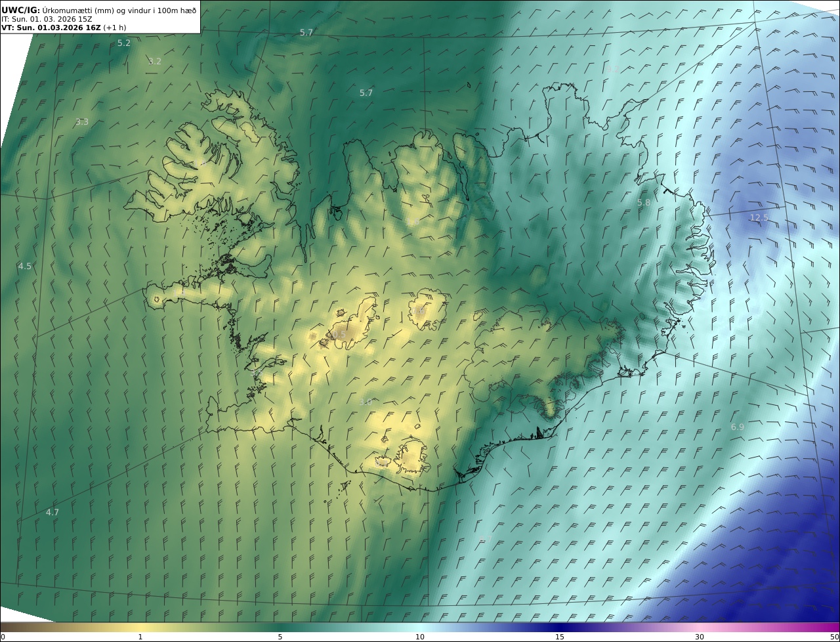Click the 4.5 value label
This screenshot has width=840, height=642.
pos(25,266)
